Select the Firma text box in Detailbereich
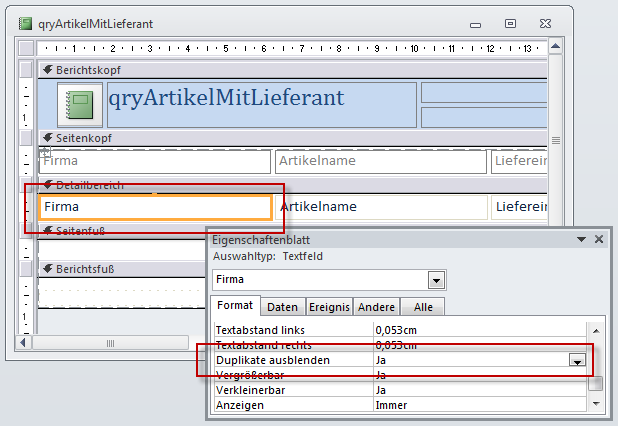618x426 pixels. tap(155, 207)
